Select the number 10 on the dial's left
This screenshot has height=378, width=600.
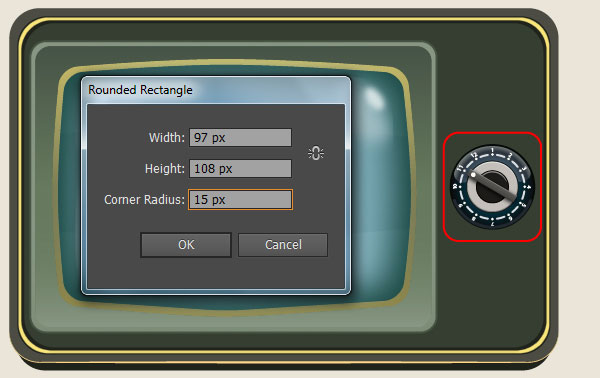pyautogui.click(x=455, y=187)
